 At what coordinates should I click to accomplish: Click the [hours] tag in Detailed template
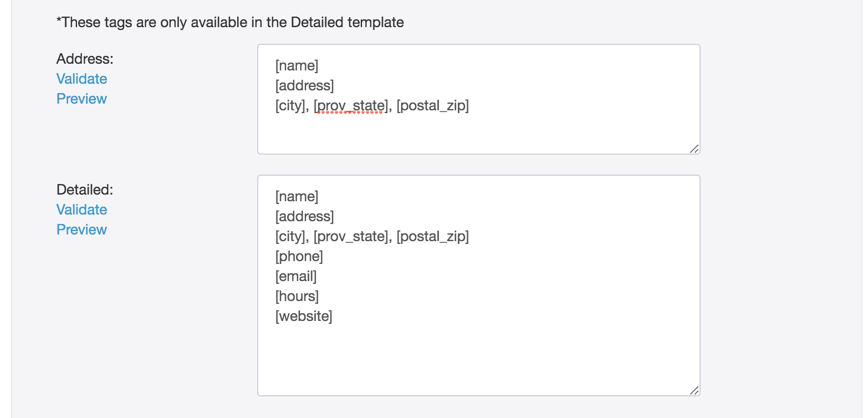(297, 297)
